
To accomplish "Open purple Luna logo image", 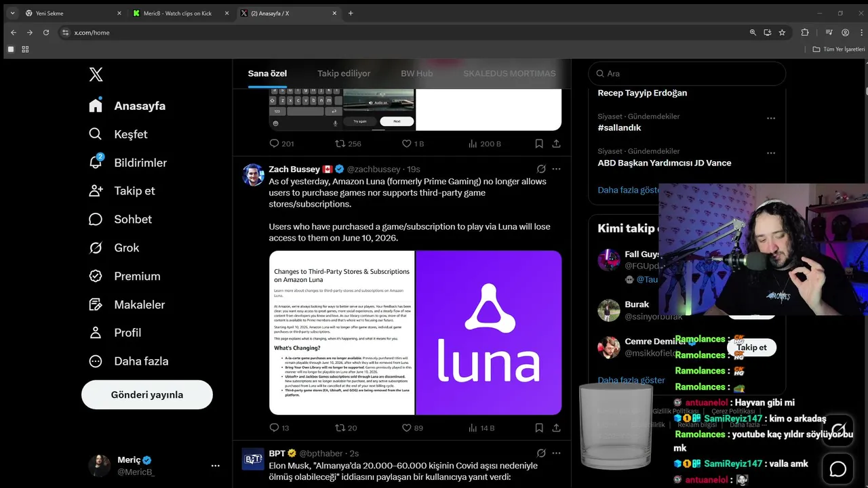I will tap(488, 333).
